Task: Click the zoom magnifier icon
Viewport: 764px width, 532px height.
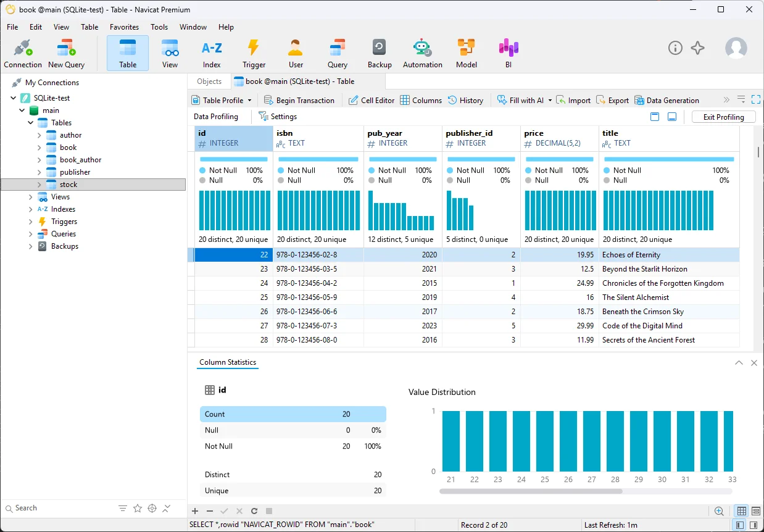Action: coord(719,511)
